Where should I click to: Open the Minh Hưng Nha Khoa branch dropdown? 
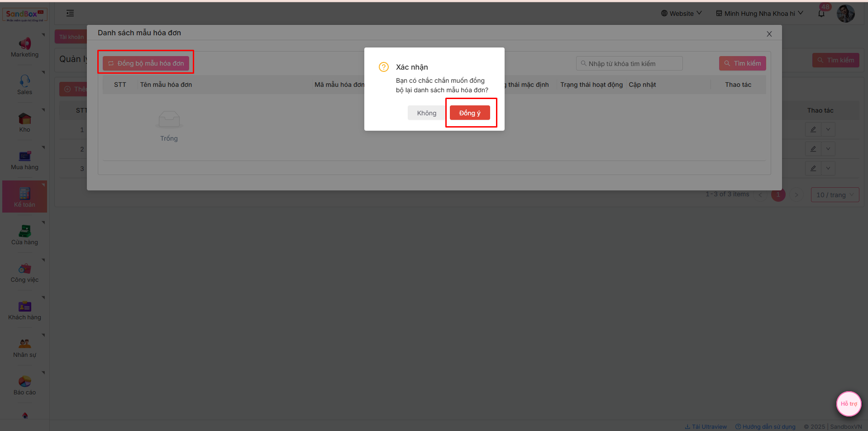759,14
